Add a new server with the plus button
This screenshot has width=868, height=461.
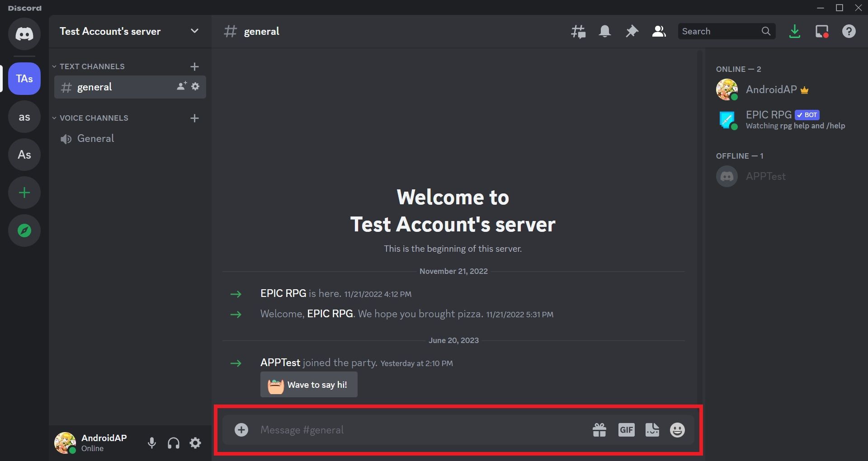24,193
